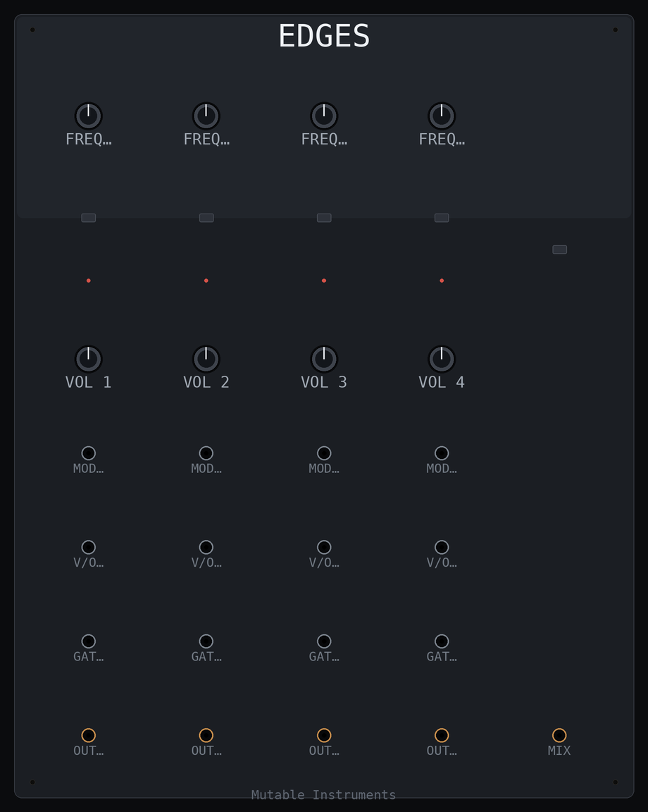The width and height of the screenshot is (648, 812).
Task: Toggle the small switch under the third FREQ knob
Action: coord(324,218)
